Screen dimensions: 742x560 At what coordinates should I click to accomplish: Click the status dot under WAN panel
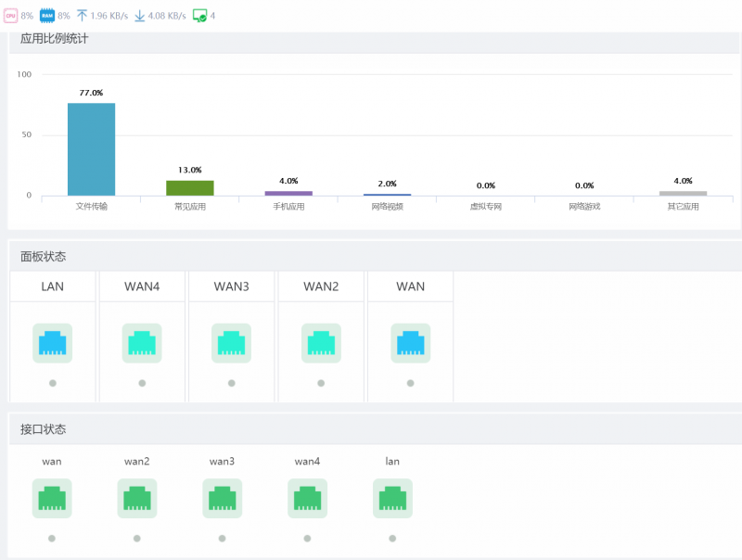coord(411,383)
